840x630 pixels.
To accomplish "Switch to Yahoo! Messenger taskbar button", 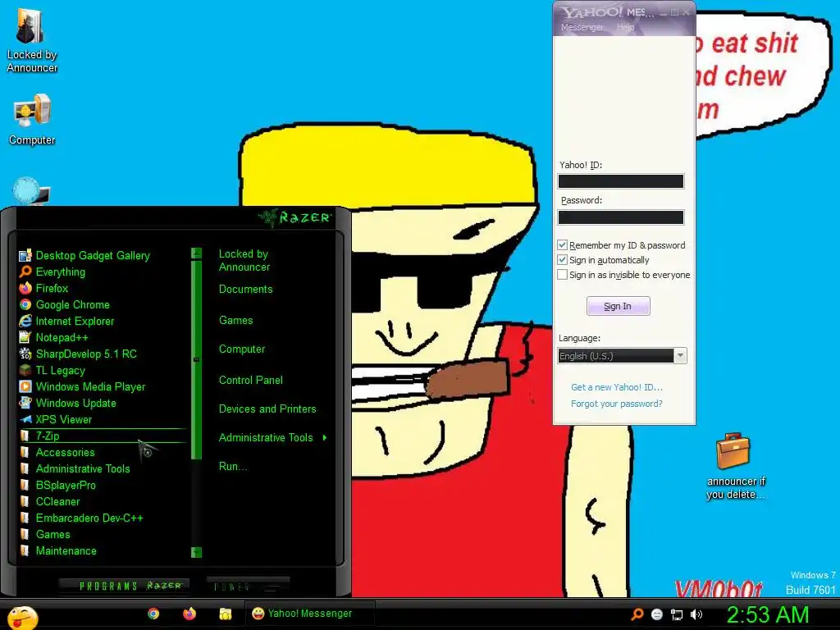I will click(x=309, y=614).
